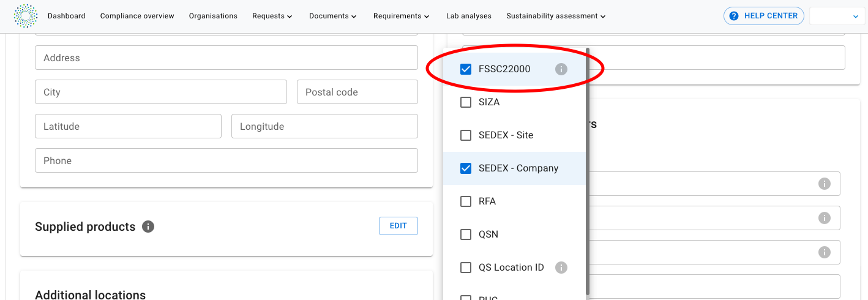Open Lab analyses page

pyautogui.click(x=468, y=16)
